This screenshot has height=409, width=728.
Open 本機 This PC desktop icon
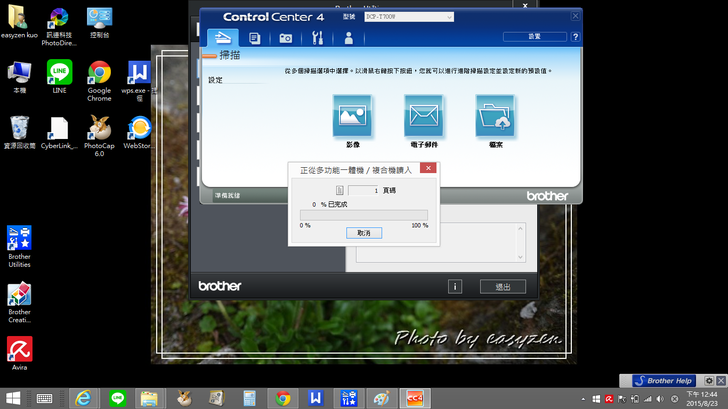tap(19, 77)
